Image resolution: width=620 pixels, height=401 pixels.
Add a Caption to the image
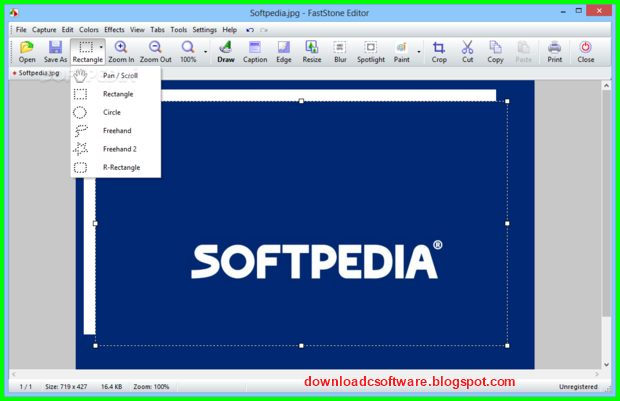pyautogui.click(x=255, y=52)
